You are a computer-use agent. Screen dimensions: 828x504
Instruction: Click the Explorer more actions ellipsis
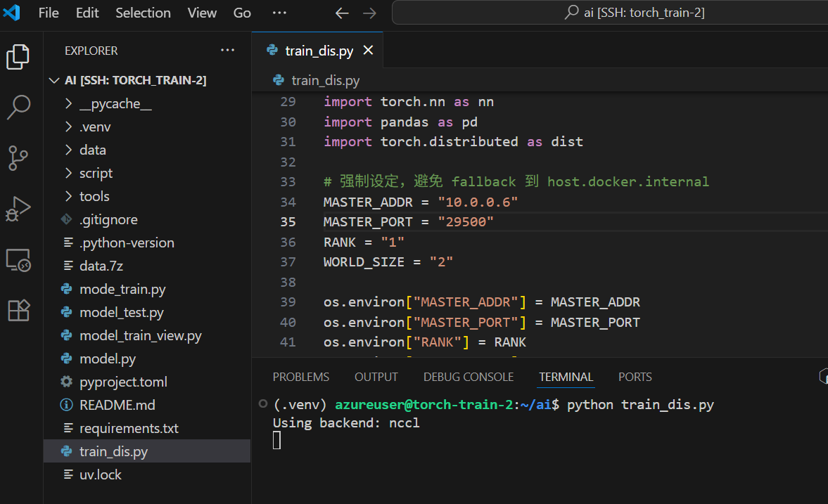point(227,51)
